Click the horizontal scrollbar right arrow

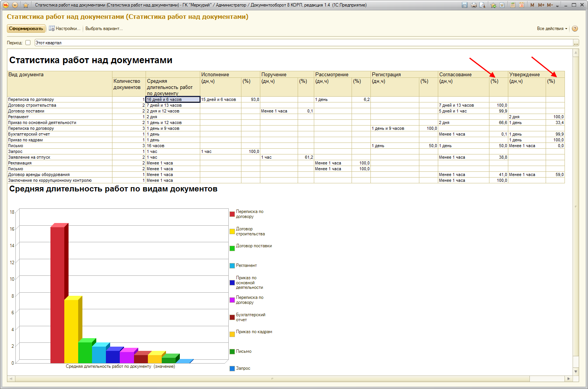tap(569, 379)
